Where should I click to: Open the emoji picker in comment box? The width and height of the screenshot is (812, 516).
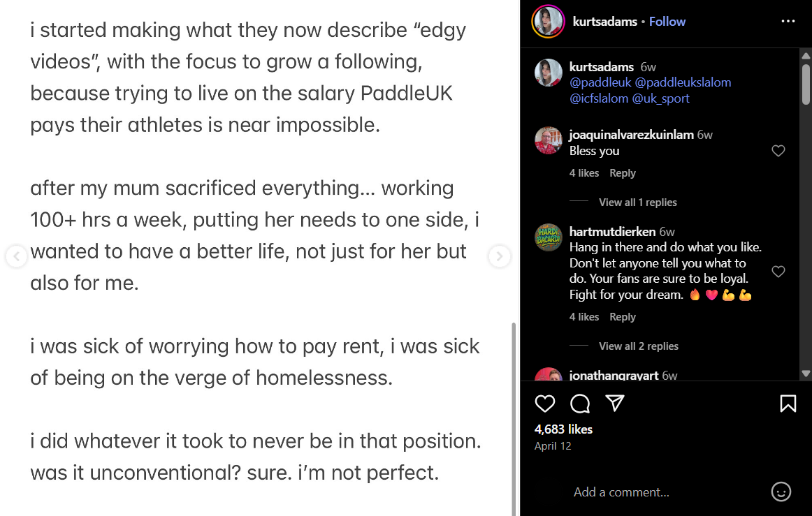[x=781, y=492]
